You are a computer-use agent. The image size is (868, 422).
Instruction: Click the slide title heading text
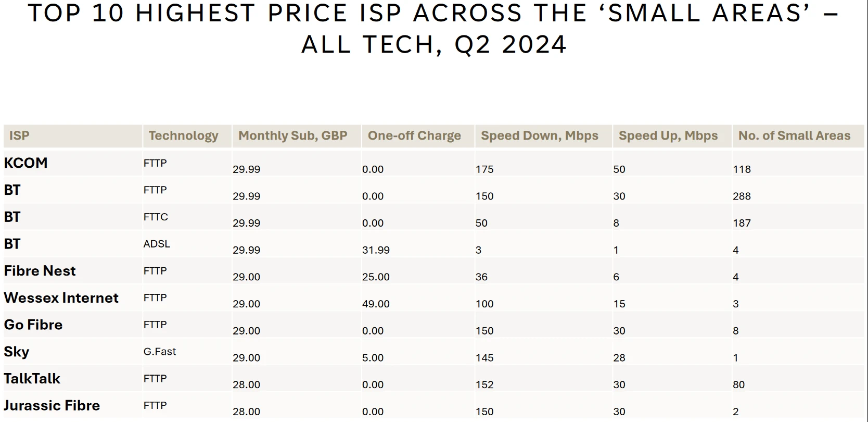pos(433,28)
